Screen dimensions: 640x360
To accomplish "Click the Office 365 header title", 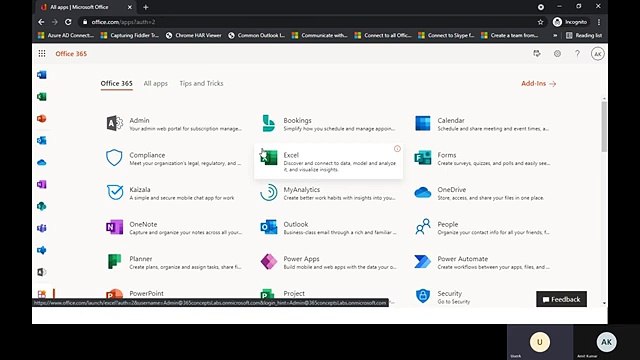I will click(x=71, y=53).
